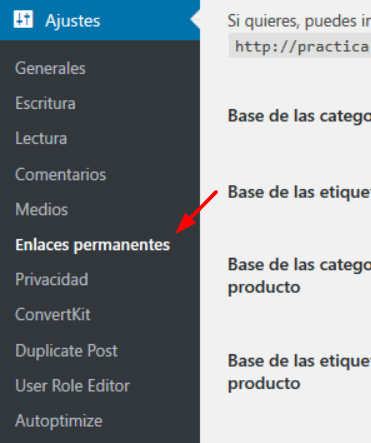The image size is (371, 443).
Task: Open Comentarios settings
Action: [61, 174]
